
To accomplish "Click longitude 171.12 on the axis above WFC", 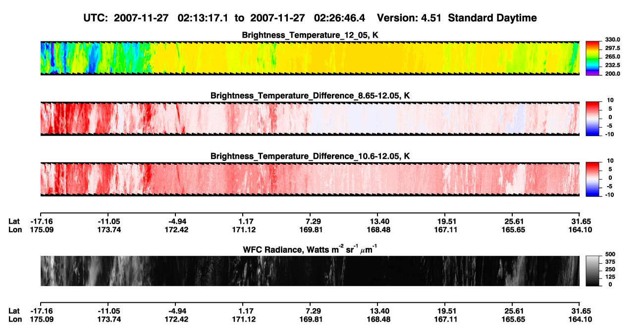I will coord(243,230).
